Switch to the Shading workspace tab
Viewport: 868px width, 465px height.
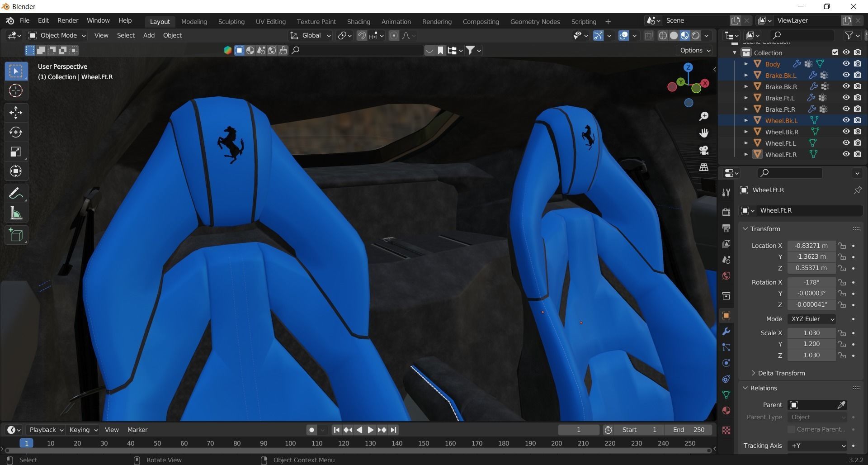point(359,21)
